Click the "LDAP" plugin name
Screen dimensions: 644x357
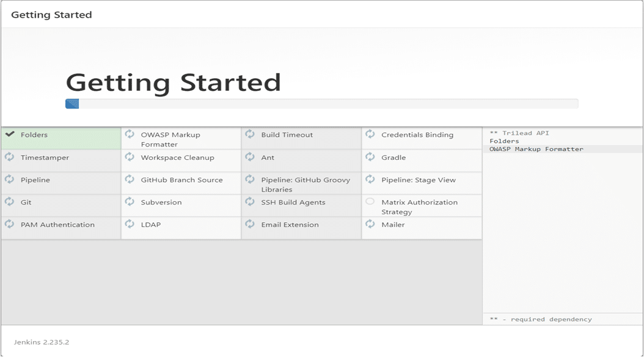tap(151, 225)
